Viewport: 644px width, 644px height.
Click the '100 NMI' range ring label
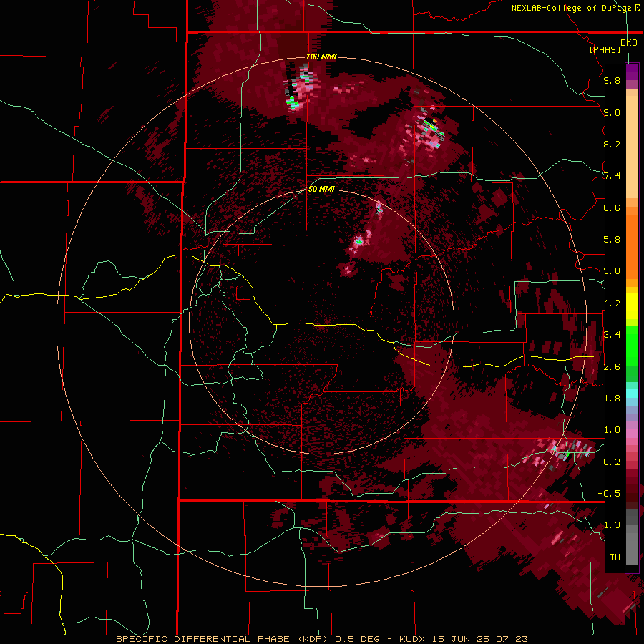click(321, 57)
